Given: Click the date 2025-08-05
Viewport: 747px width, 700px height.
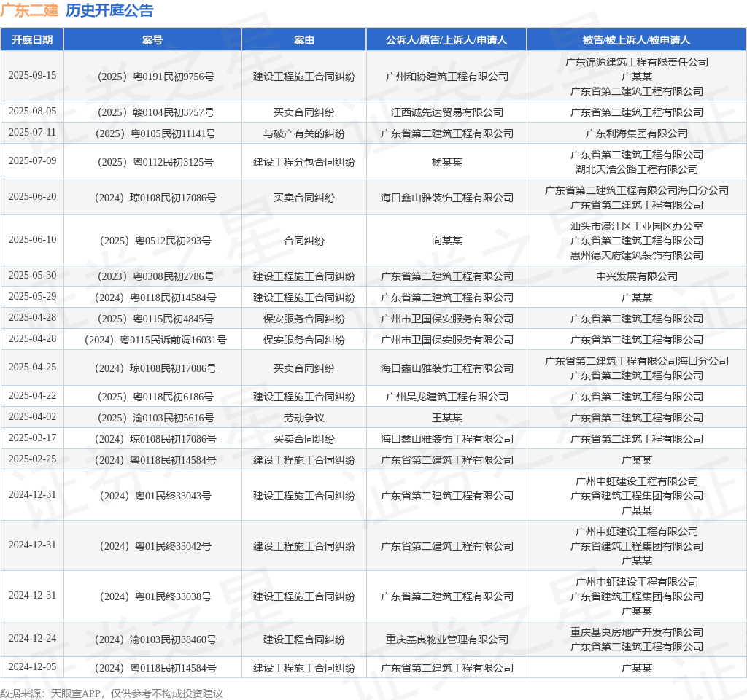Looking at the screenshot, I should (32, 112).
